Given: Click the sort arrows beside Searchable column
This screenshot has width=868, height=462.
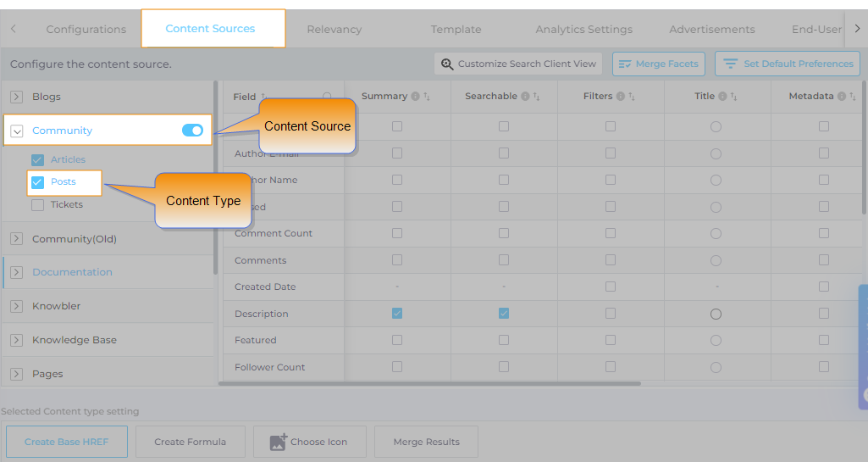Looking at the screenshot, I should coord(537,97).
